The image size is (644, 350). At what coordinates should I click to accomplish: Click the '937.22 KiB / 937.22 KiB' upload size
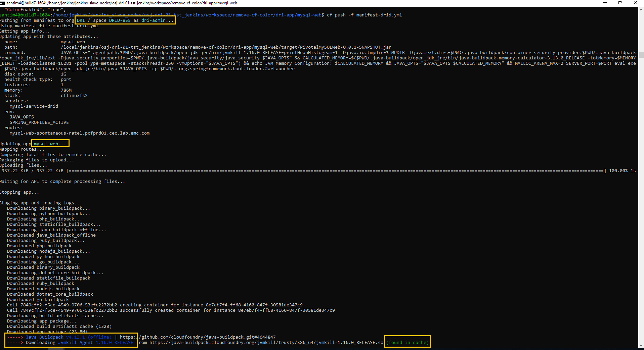pyautogui.click(x=33, y=171)
